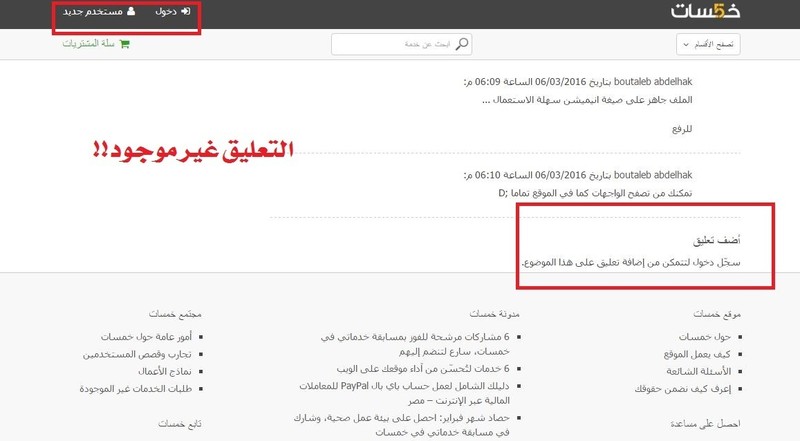Open blog post about 6 مشاركات مرشحة للفوز

[415, 344]
